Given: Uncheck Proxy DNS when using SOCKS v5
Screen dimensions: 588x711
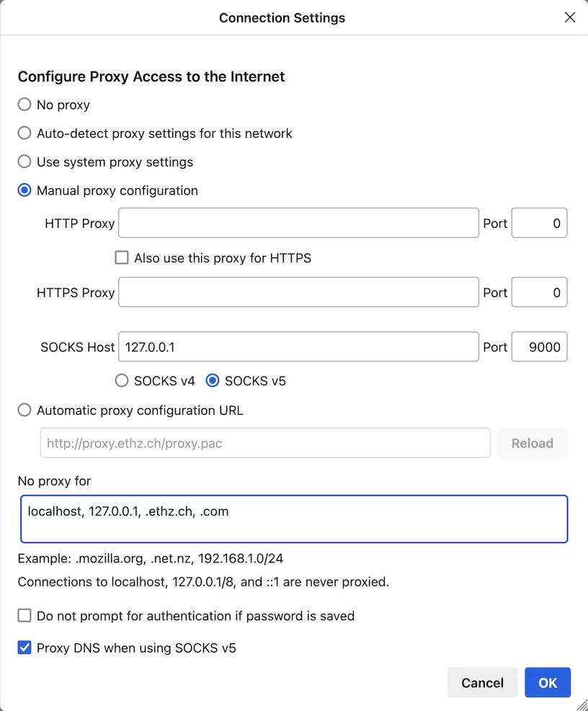Looking at the screenshot, I should (x=24, y=648).
